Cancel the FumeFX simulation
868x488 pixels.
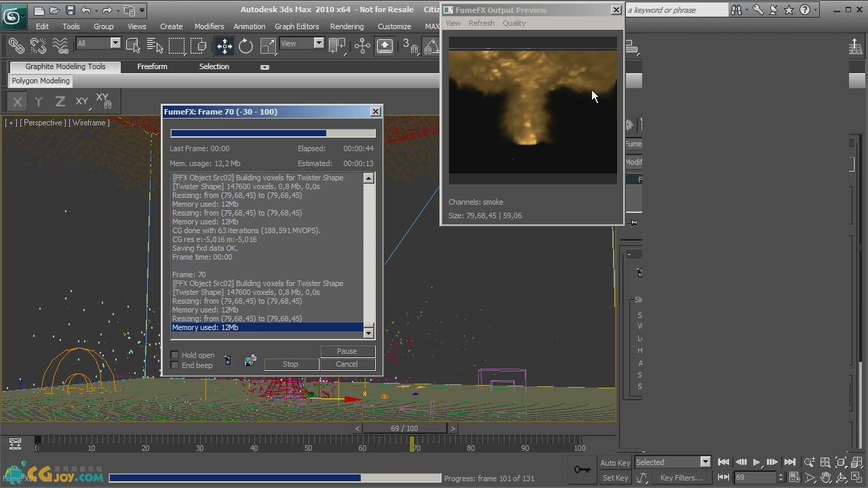point(347,364)
